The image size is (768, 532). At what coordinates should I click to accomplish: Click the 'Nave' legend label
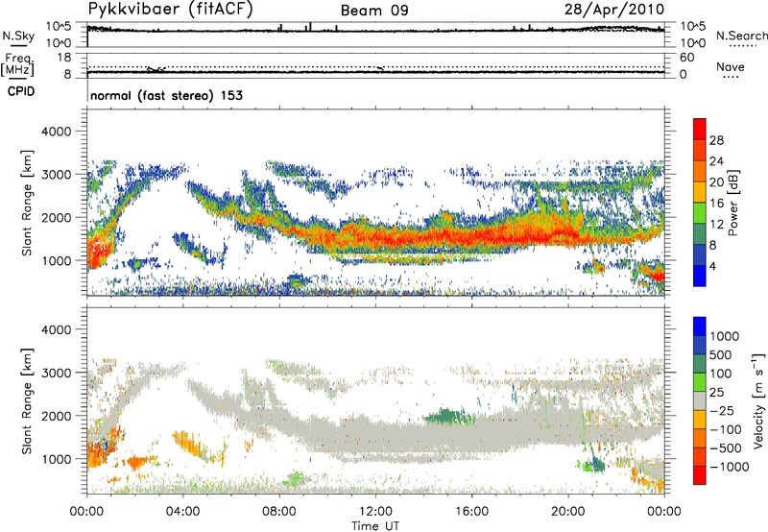coord(731,66)
